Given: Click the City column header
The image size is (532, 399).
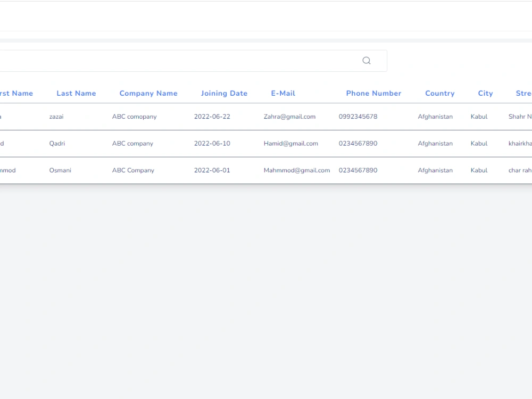Looking at the screenshot, I should 485,93.
